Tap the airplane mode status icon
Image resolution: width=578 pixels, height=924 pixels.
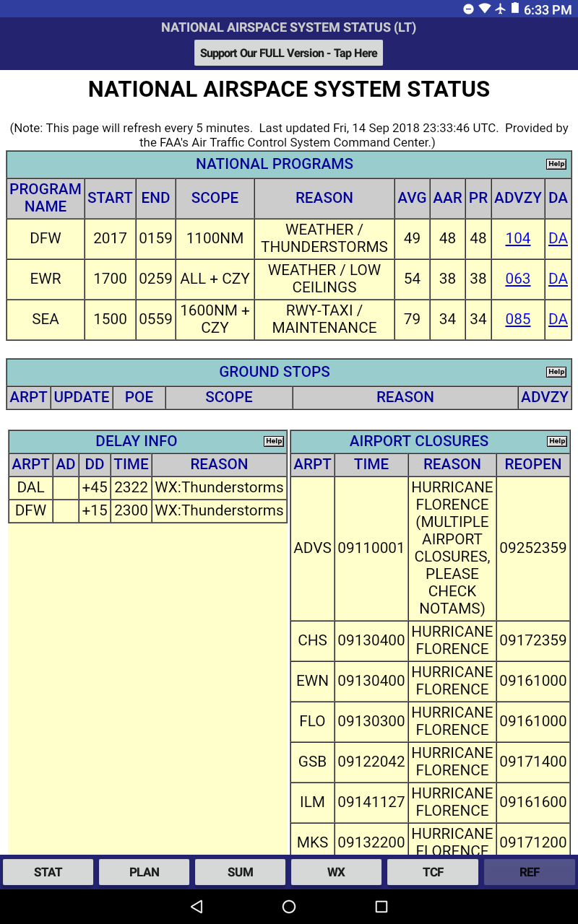tap(500, 9)
